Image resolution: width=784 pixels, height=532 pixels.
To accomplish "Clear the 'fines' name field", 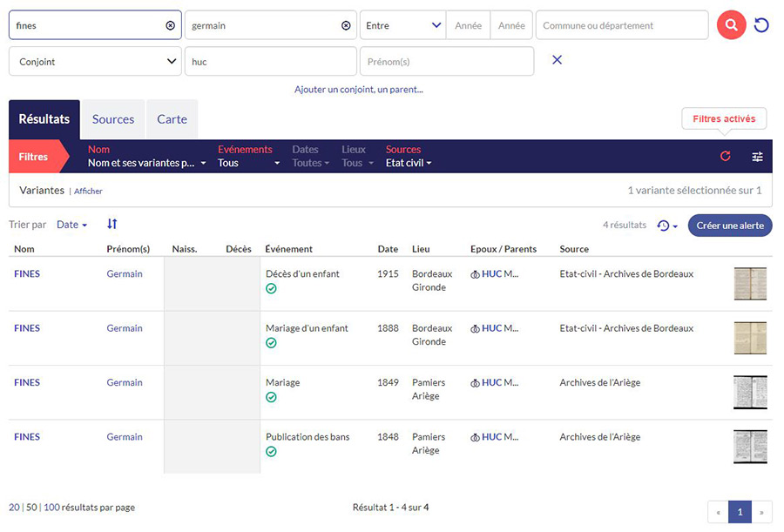I will tap(170, 26).
